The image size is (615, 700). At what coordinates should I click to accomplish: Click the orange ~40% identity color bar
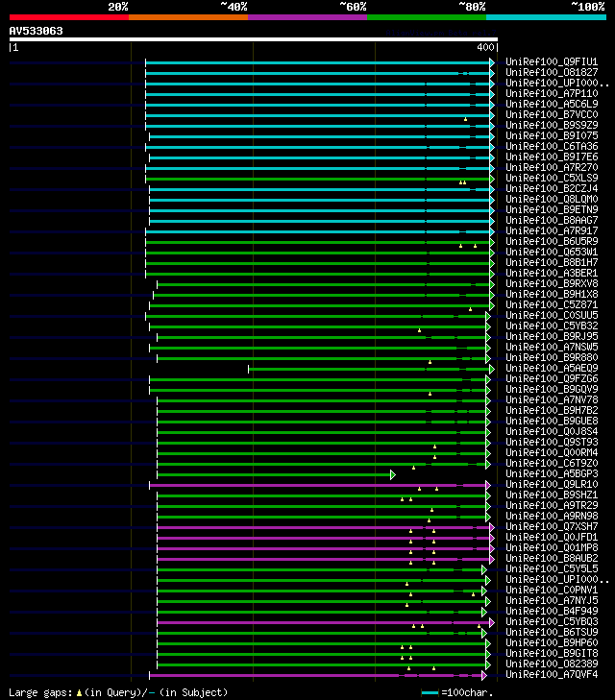[x=188, y=17]
